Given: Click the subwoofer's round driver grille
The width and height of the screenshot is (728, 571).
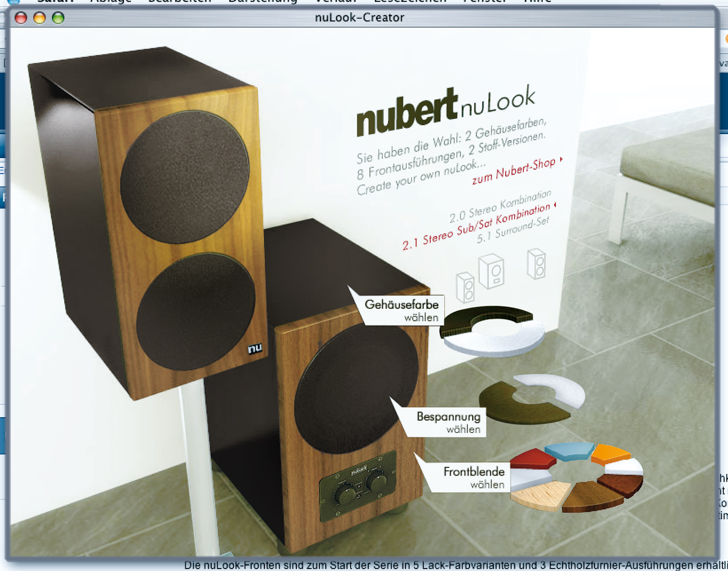Looking at the screenshot, I should [357, 388].
